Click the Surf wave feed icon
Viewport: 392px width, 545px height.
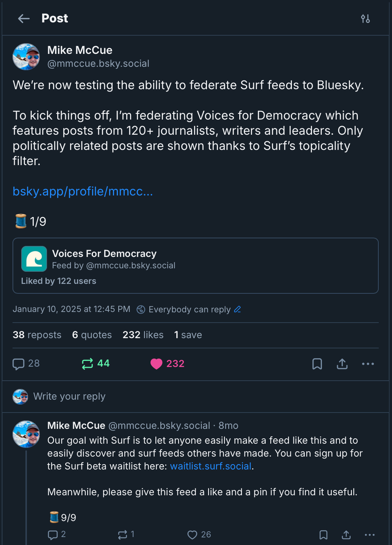(x=34, y=259)
